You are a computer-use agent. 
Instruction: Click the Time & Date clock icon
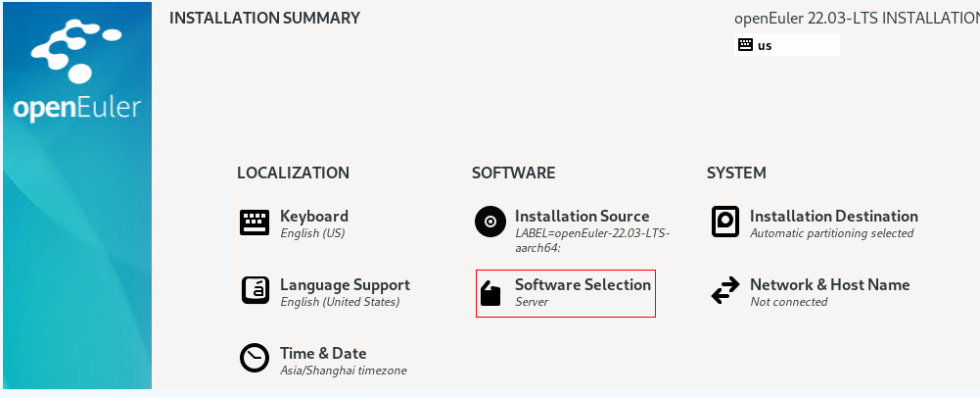coord(255,359)
